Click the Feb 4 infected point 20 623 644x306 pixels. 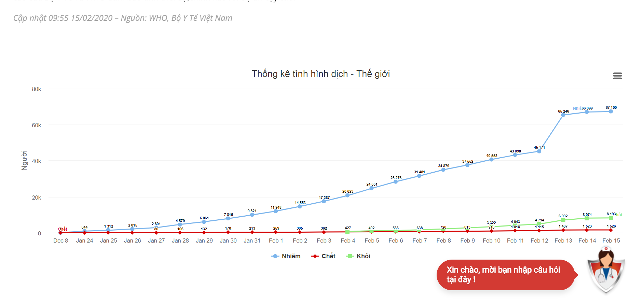coord(347,195)
